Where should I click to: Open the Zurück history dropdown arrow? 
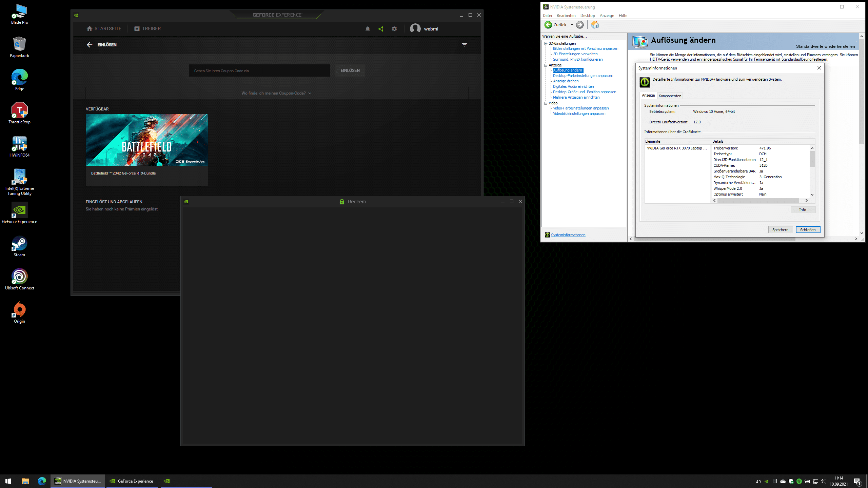pos(572,25)
